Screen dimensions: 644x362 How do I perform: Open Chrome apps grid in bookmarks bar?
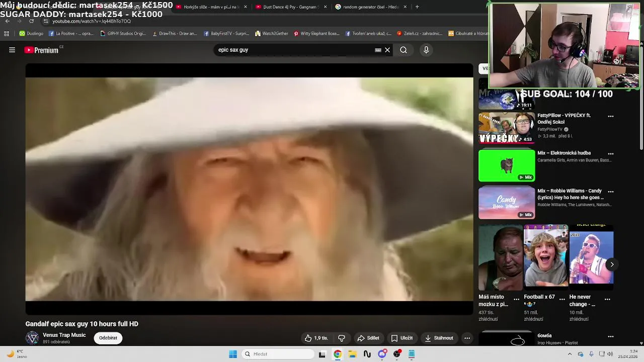point(7,34)
